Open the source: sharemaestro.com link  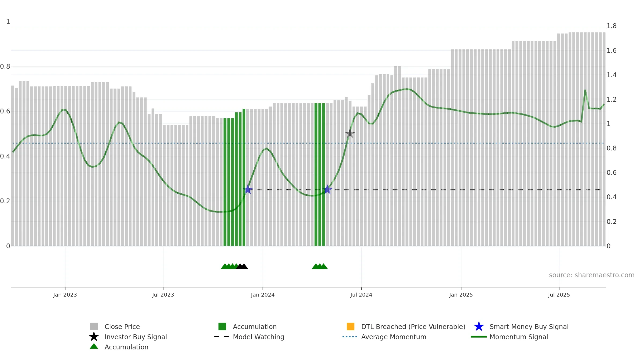pos(592,275)
